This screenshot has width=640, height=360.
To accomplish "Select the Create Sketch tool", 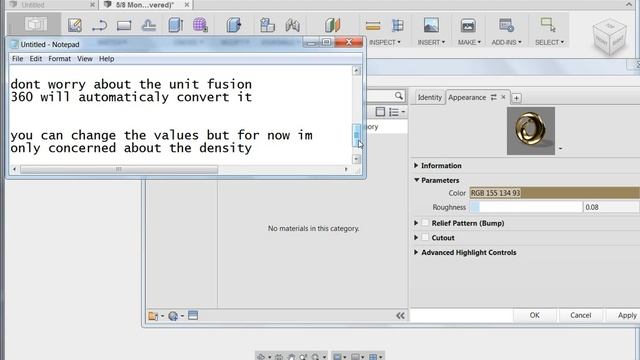I will click(x=75, y=25).
